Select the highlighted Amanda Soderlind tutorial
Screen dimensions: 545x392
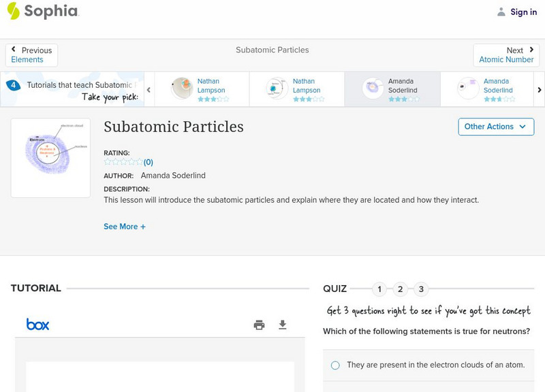[392, 90]
